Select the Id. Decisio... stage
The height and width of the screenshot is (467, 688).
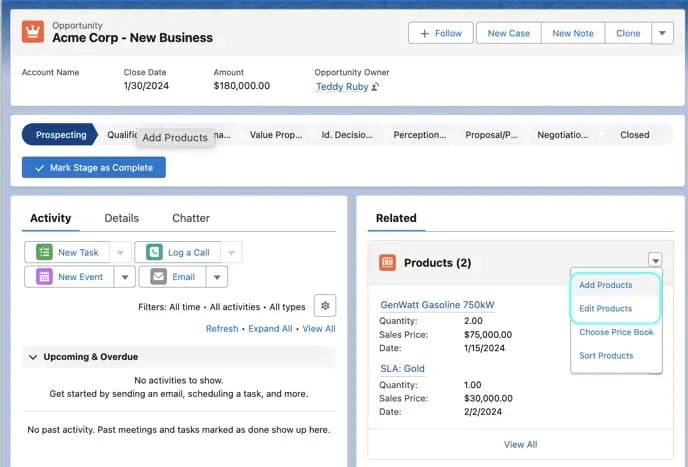coord(347,135)
